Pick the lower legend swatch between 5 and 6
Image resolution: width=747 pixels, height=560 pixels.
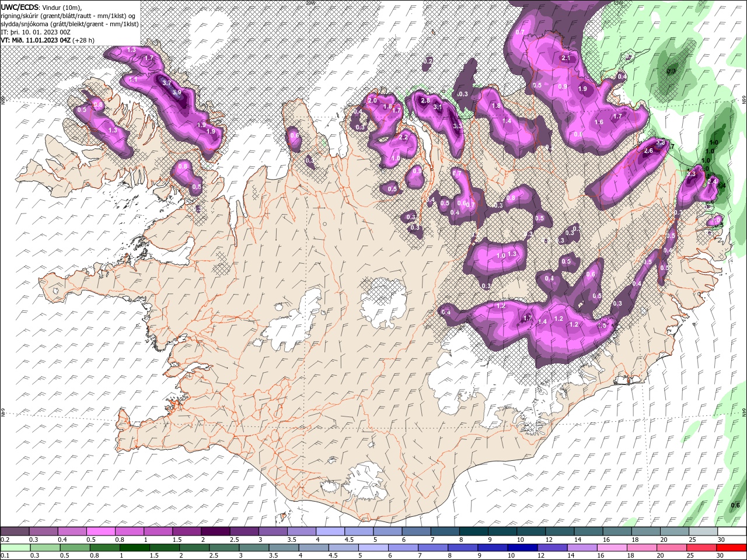click(x=373, y=548)
